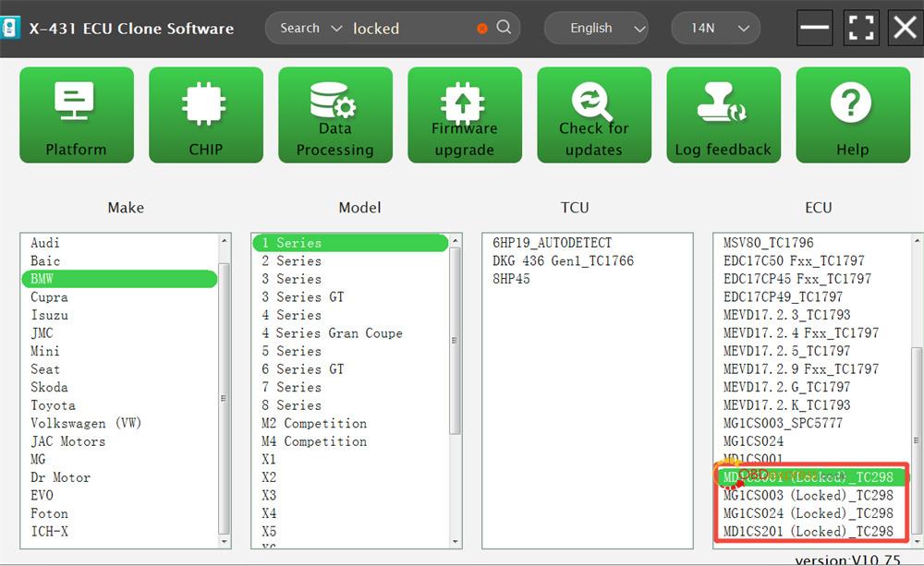This screenshot has width=924, height=566.
Task: Select 1 Series model
Action: [350, 243]
